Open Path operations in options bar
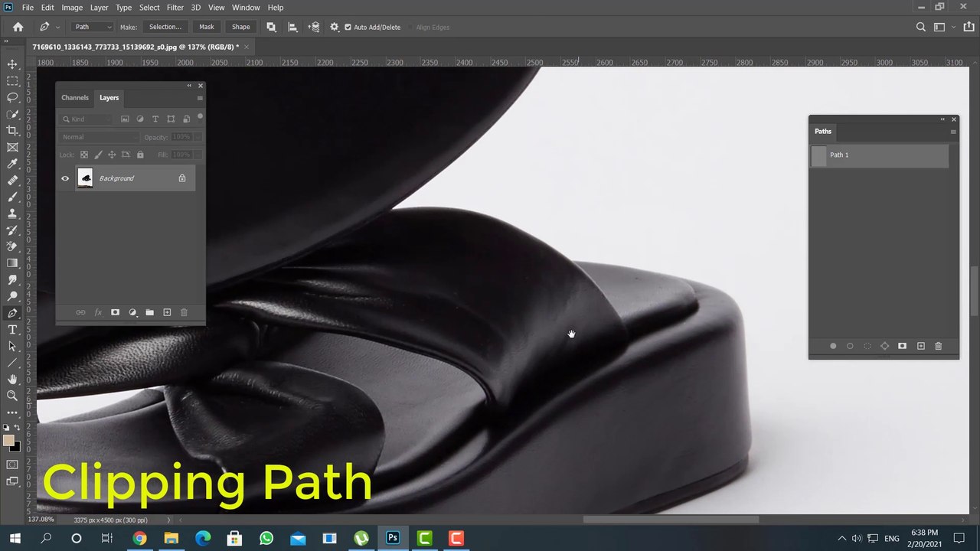This screenshot has height=551, width=980. pyautogui.click(x=271, y=27)
